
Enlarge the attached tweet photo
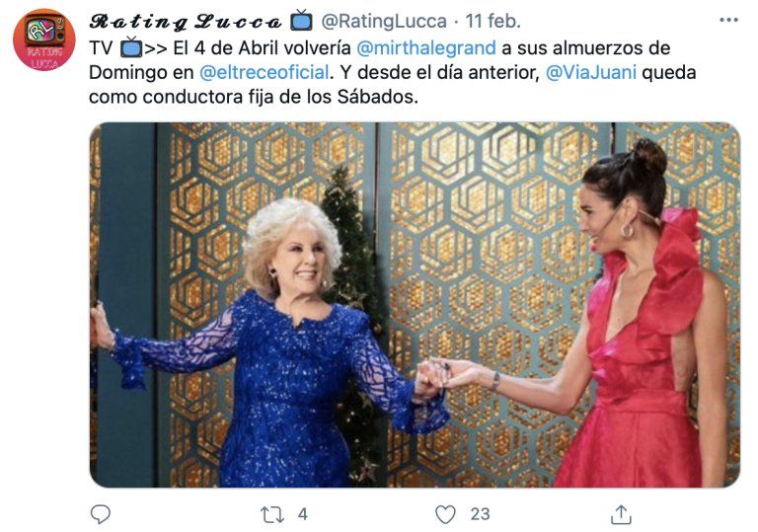415,305
